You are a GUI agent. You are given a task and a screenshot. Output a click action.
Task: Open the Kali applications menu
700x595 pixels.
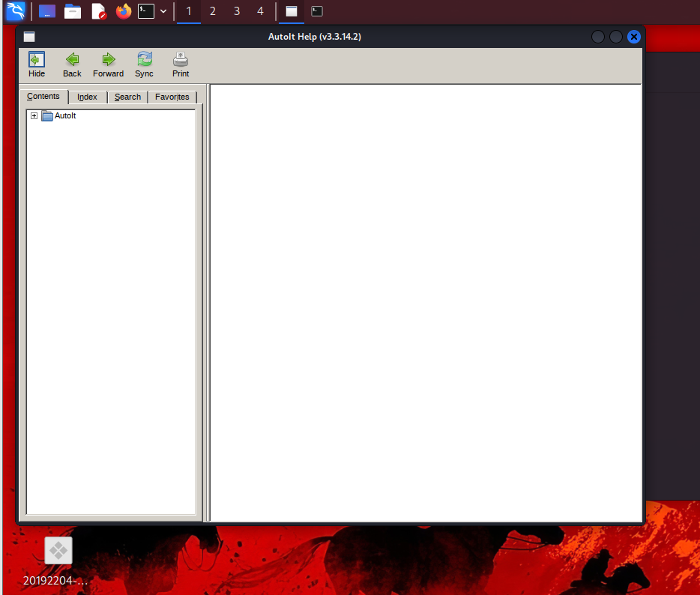(x=16, y=11)
